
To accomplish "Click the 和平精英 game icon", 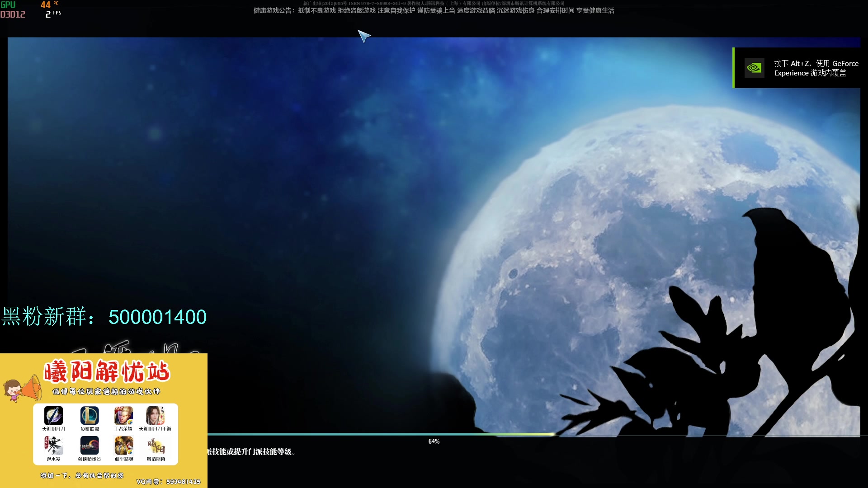I will pyautogui.click(x=123, y=446).
